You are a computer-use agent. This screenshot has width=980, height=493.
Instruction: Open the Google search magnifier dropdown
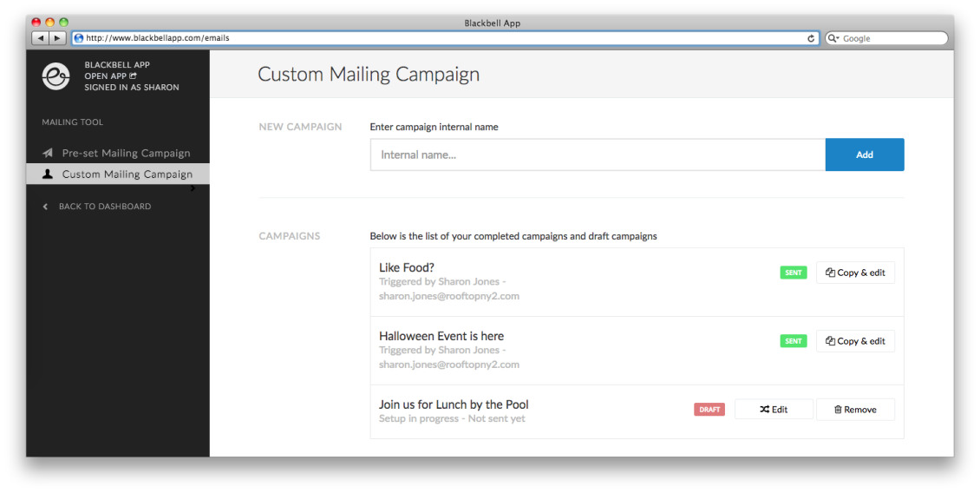pos(833,38)
